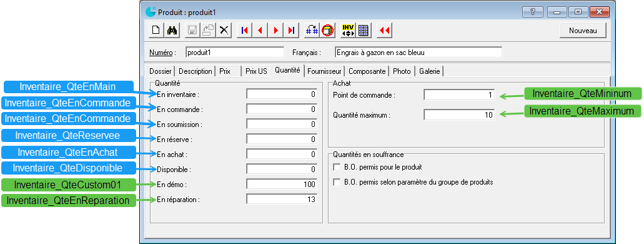644x244 pixels.
Task: Click the En réserve quantity field
Action: 282,139
